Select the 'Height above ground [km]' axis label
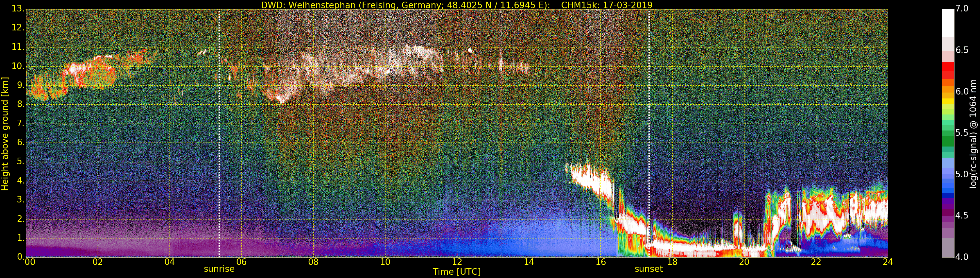Image resolution: width=980 pixels, height=278 pixels. coord(5,133)
